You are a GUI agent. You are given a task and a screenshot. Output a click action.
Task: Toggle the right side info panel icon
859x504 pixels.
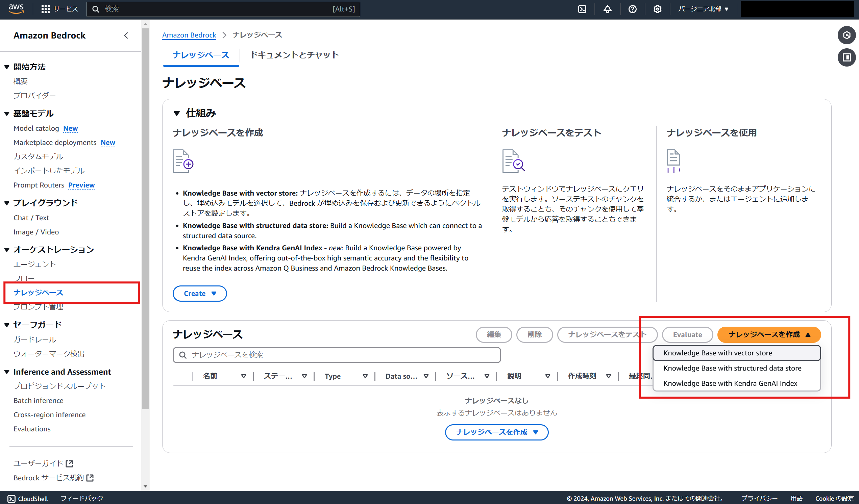846,57
